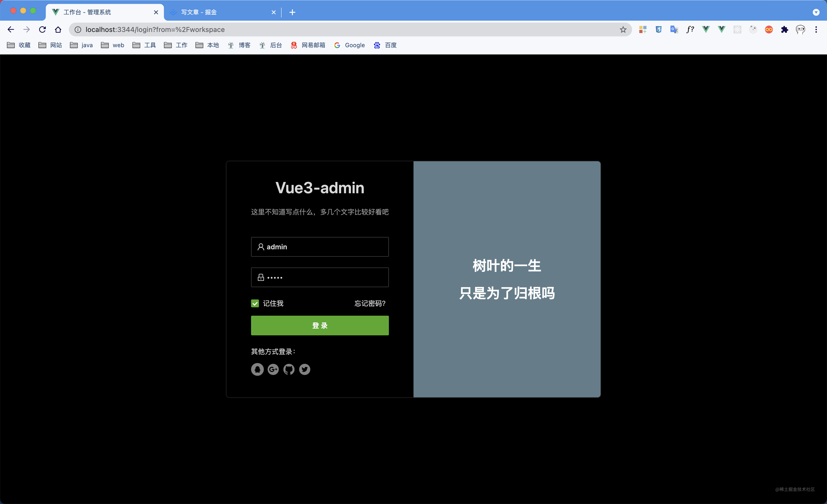
Task: Open the 收藏 bookmarks folder
Action: pyautogui.click(x=18, y=45)
